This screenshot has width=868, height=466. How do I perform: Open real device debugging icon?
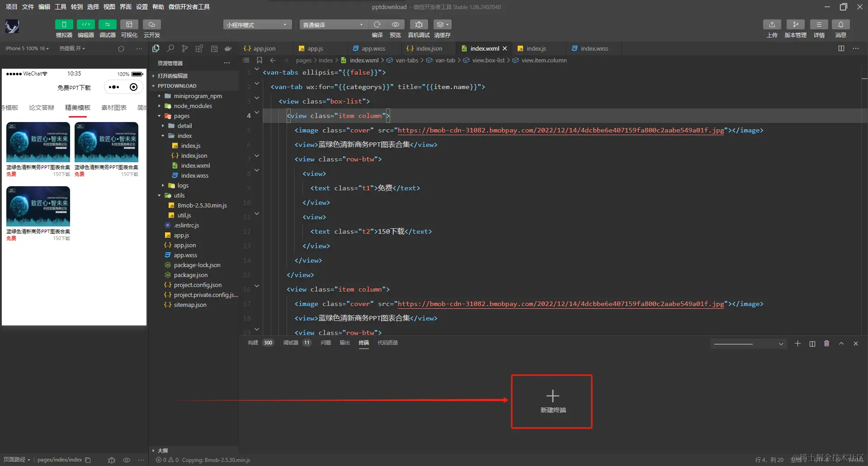pyautogui.click(x=419, y=24)
